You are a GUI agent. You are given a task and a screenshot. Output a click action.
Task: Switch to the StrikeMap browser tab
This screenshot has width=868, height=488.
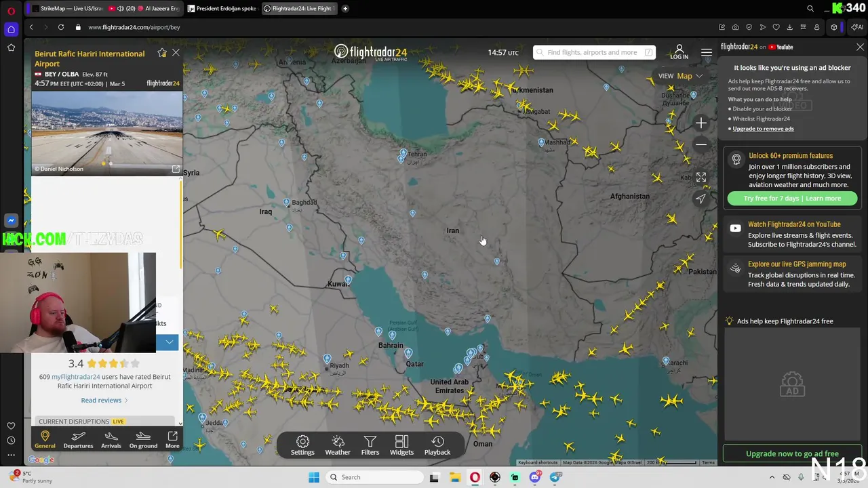pos(67,9)
